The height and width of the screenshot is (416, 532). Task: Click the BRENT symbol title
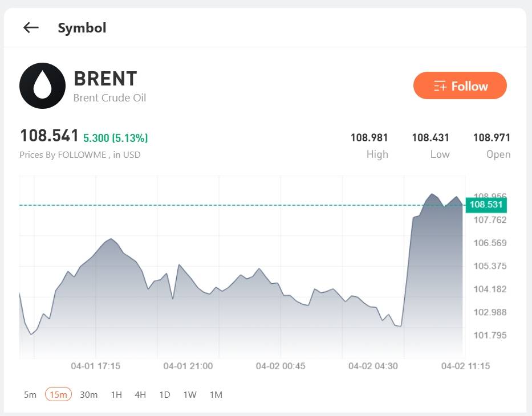pyautogui.click(x=105, y=79)
